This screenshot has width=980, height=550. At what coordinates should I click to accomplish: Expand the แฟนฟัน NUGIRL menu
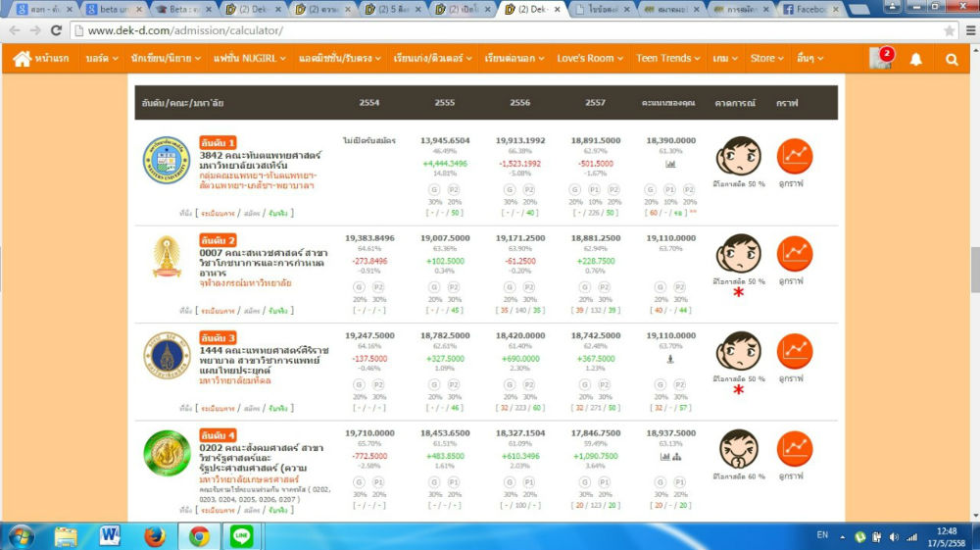(249, 59)
